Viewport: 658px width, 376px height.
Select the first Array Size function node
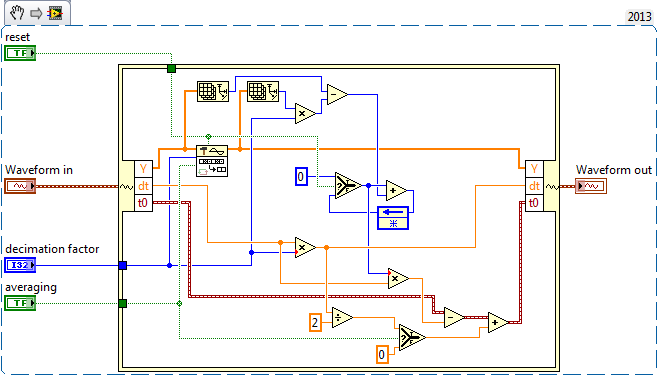tap(213, 91)
